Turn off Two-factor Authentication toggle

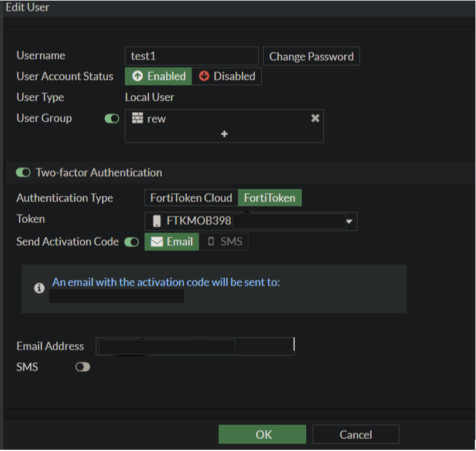(23, 173)
